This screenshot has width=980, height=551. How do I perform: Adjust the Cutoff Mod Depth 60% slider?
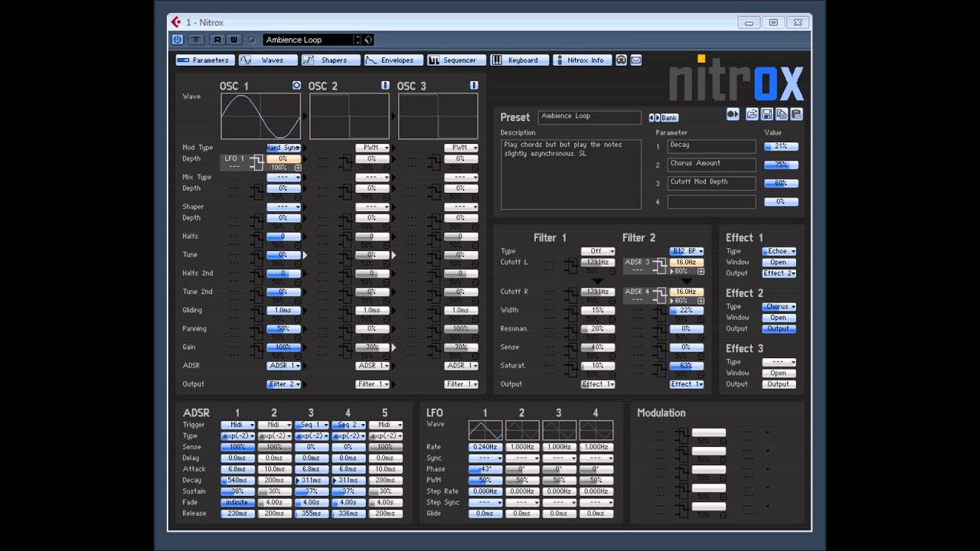click(781, 184)
